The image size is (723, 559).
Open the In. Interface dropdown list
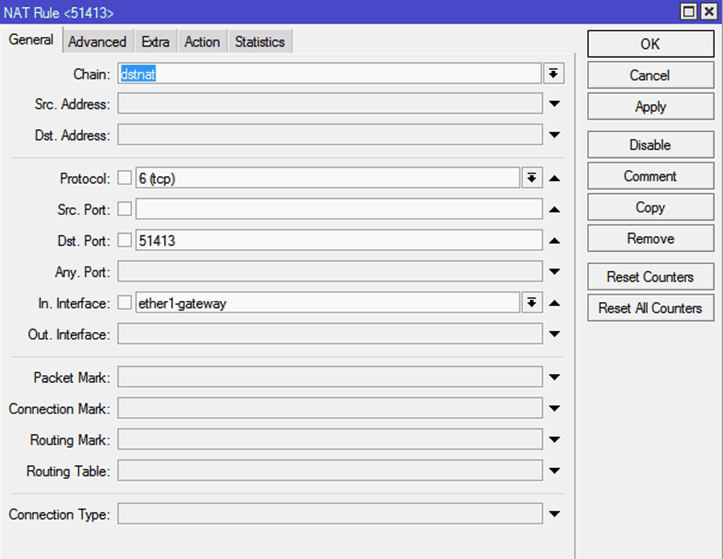click(532, 303)
